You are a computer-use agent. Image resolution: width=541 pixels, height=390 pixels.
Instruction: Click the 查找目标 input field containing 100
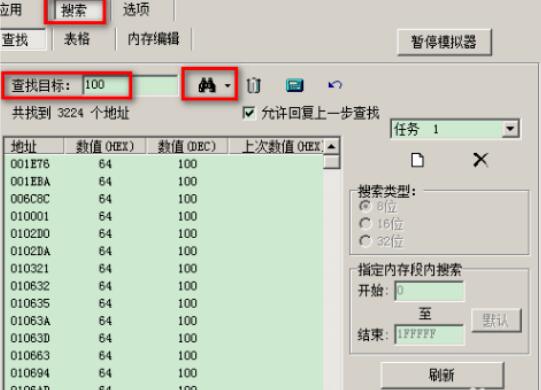(x=130, y=85)
